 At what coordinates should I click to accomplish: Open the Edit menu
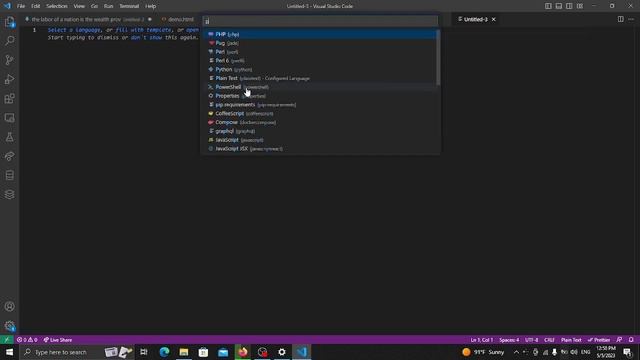(x=36, y=6)
